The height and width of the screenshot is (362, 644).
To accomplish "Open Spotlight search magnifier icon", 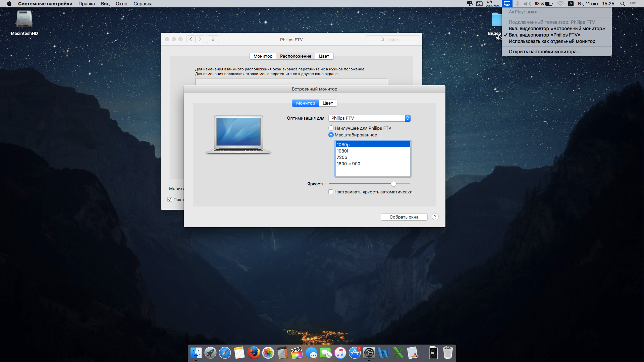I will [x=623, y=4].
